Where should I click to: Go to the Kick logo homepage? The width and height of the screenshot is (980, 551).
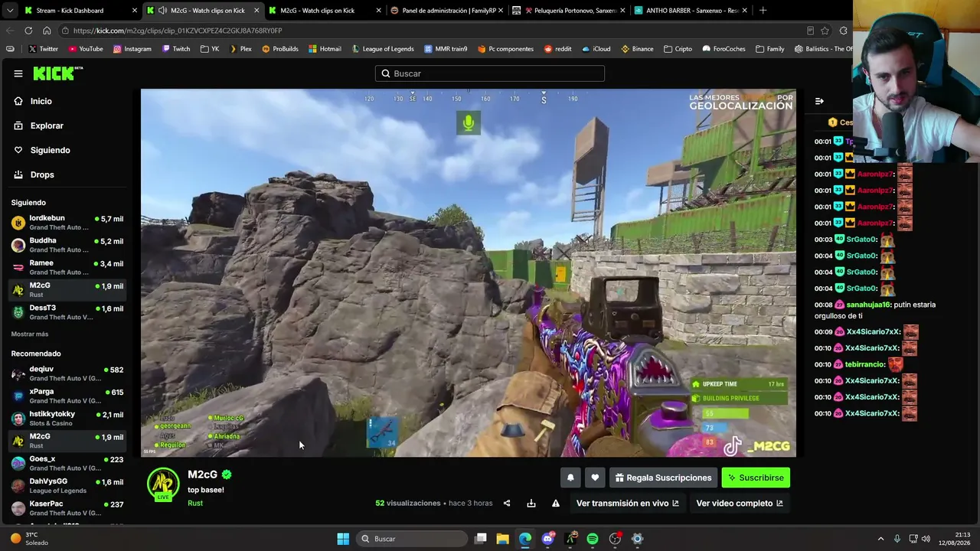(57, 73)
